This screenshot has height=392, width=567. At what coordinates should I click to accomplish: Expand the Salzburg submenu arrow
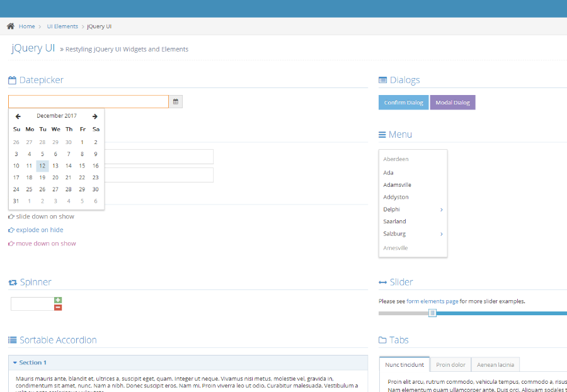[x=442, y=234]
